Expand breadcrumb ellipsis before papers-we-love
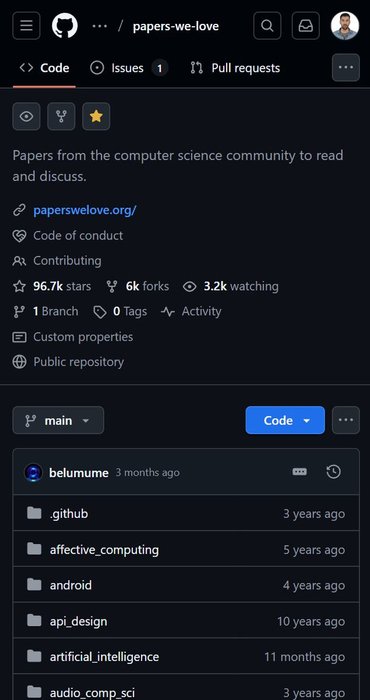370x700 pixels. tap(100, 26)
